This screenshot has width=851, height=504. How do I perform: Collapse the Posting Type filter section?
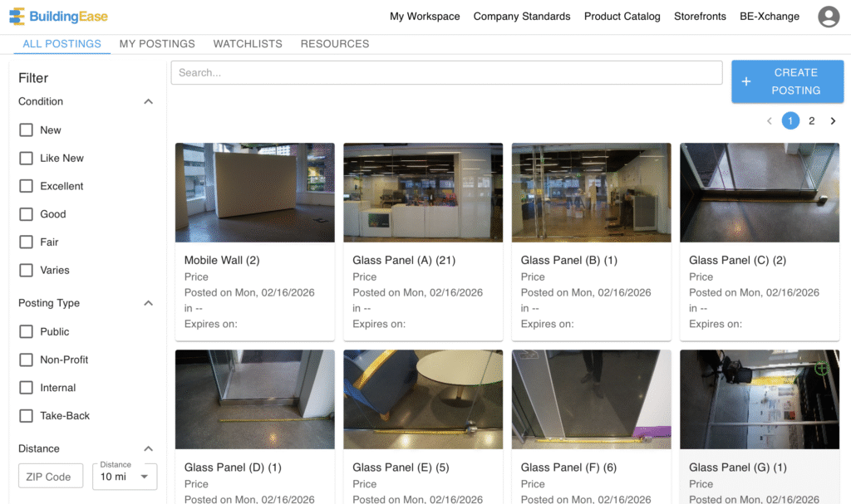[148, 304]
